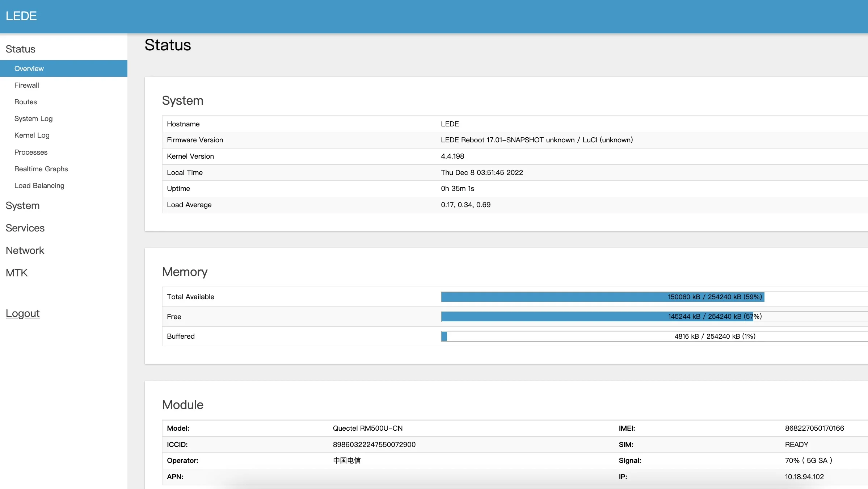868x489 pixels.
Task: Open the System Log page
Action: (33, 118)
